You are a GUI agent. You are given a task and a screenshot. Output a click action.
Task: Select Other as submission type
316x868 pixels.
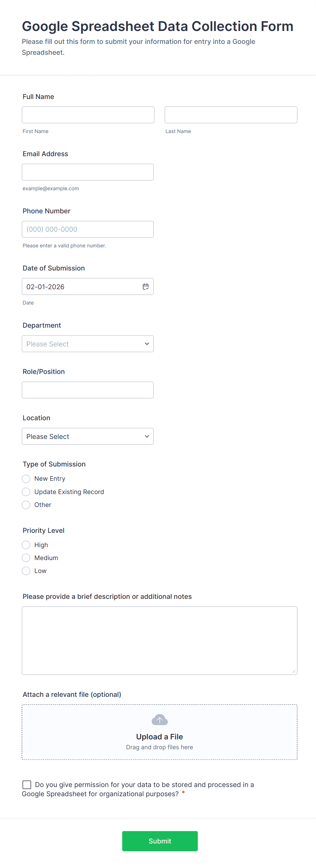26,505
